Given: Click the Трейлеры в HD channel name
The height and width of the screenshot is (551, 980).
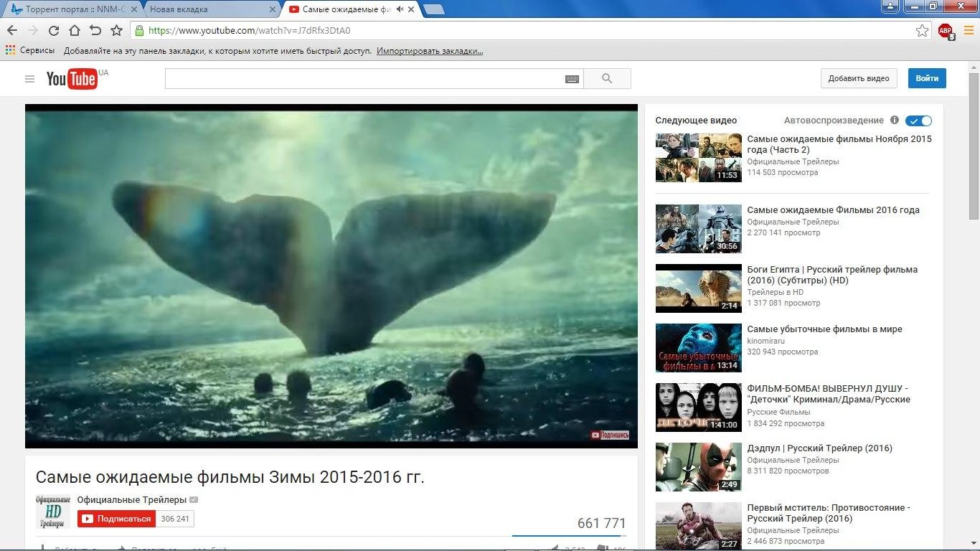Looking at the screenshot, I should [x=775, y=292].
